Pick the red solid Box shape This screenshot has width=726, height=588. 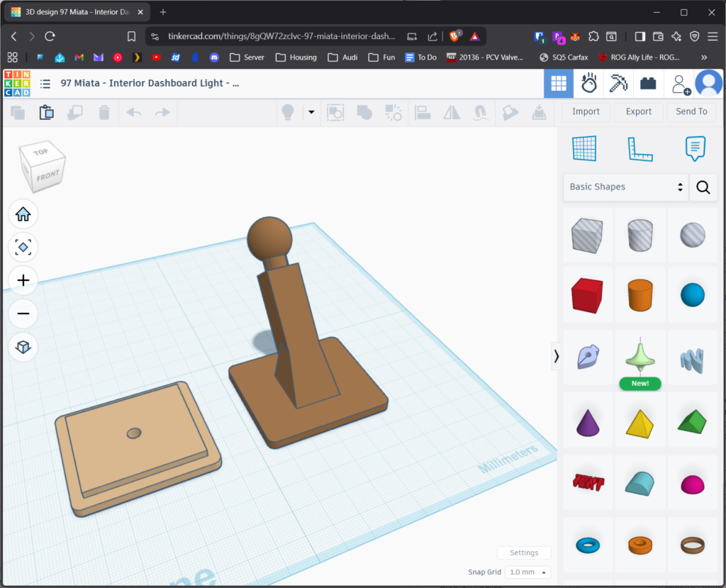[x=586, y=294]
